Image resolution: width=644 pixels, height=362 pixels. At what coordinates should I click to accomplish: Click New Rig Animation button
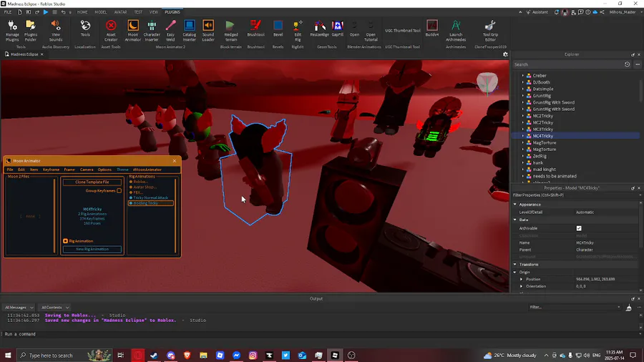[x=92, y=249]
